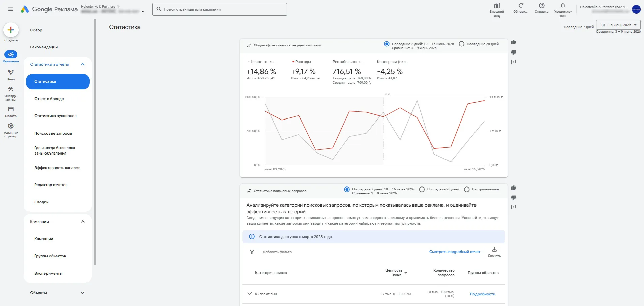Viewport: 644px width, 306px height.
Task: Expand the Objects sidebar section
Action: (83, 293)
